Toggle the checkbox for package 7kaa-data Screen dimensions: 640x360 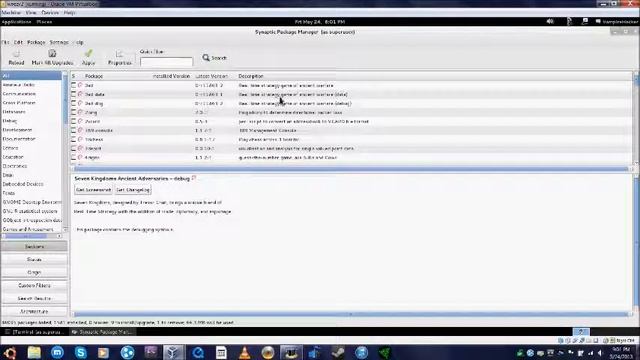73,94
